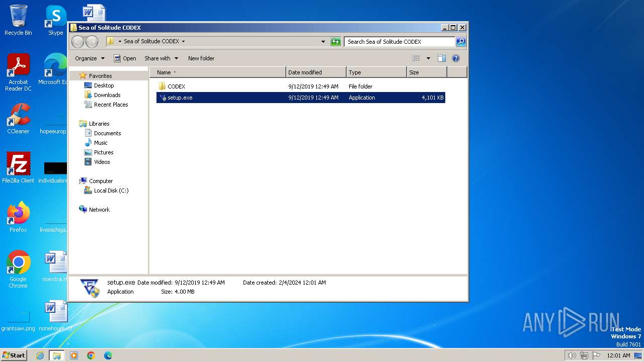
Task: Open the view options dropdown arrow
Action: tap(428, 58)
